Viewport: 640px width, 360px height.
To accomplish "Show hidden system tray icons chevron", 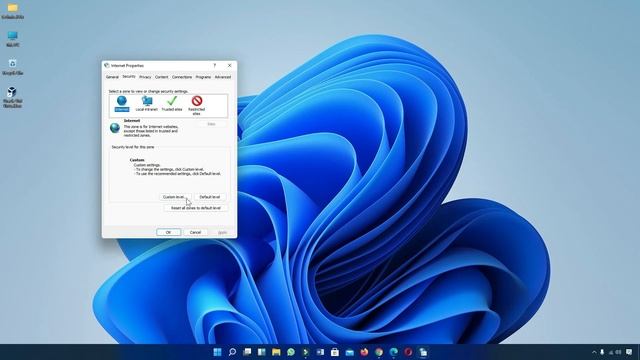I will coord(594,352).
